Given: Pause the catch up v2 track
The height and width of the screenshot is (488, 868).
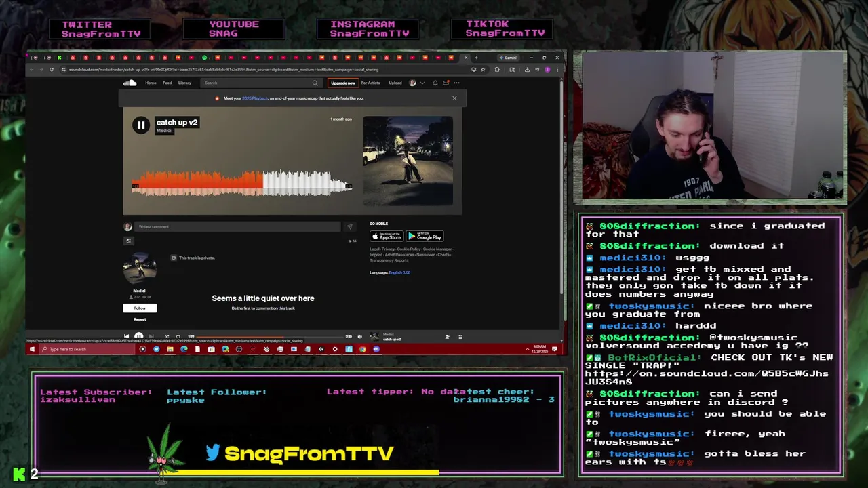Looking at the screenshot, I should pyautogui.click(x=140, y=125).
